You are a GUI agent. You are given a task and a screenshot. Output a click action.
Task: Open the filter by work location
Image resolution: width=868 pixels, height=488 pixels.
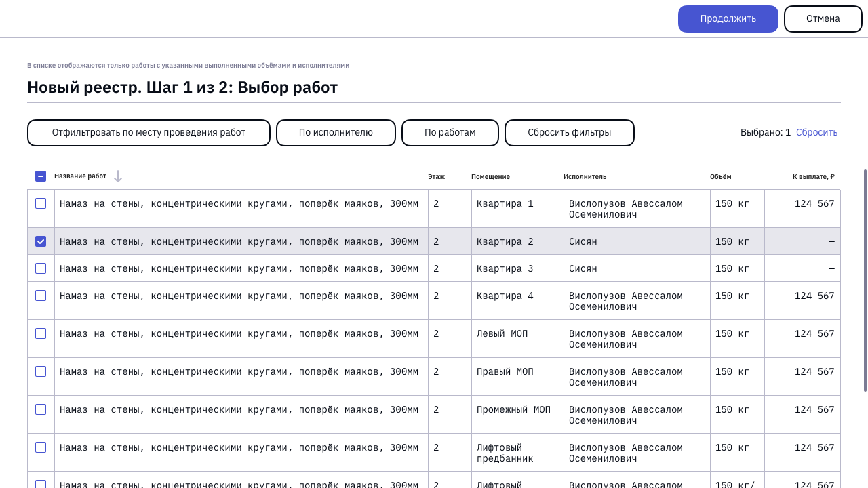(149, 133)
